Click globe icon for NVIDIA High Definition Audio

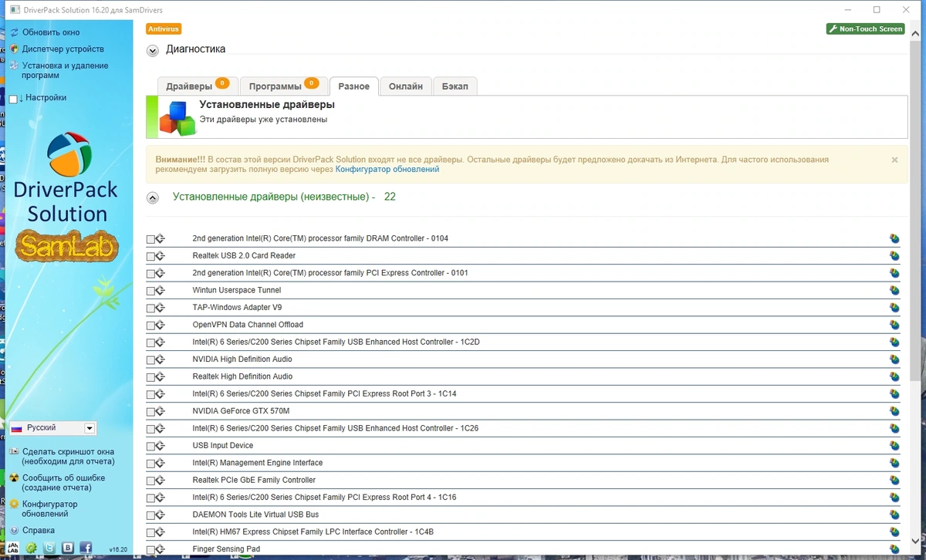point(894,359)
